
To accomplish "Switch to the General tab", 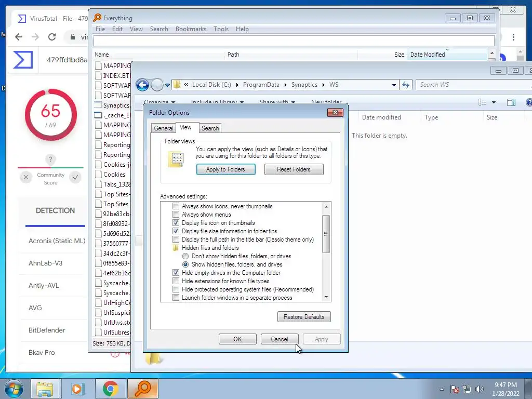I will point(164,128).
